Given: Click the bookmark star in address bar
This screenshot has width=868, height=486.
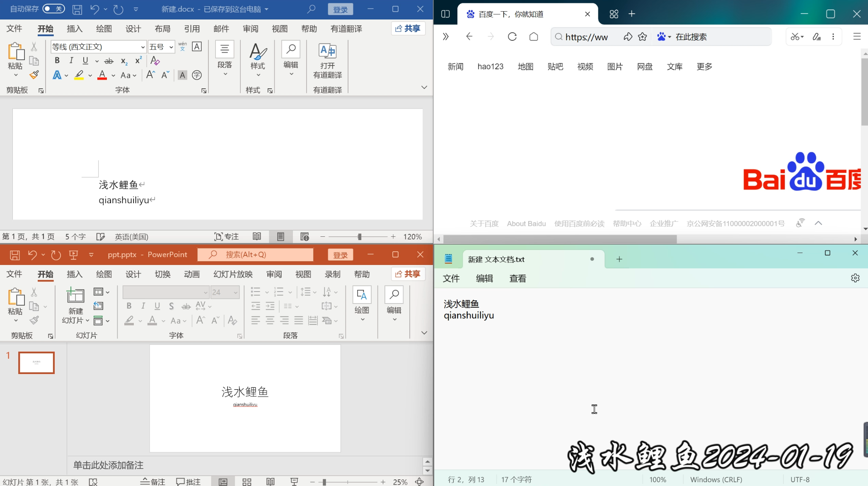Looking at the screenshot, I should click(642, 36).
